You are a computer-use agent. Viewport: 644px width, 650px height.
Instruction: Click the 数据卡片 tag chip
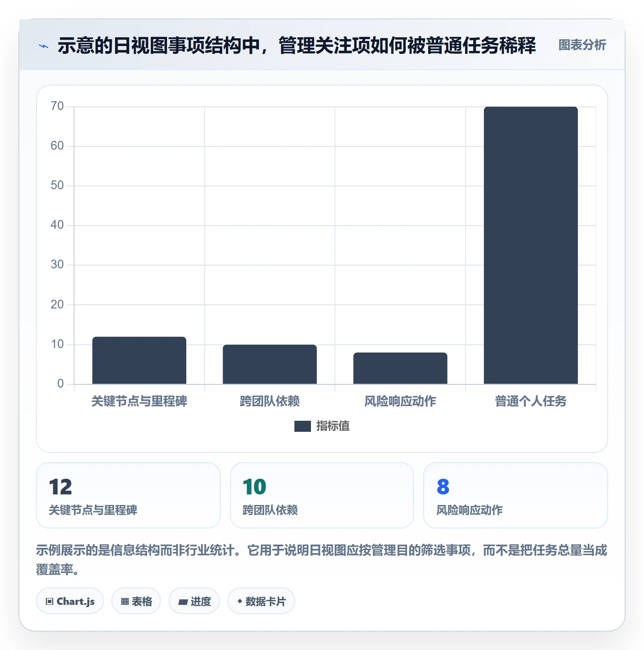[x=261, y=601]
